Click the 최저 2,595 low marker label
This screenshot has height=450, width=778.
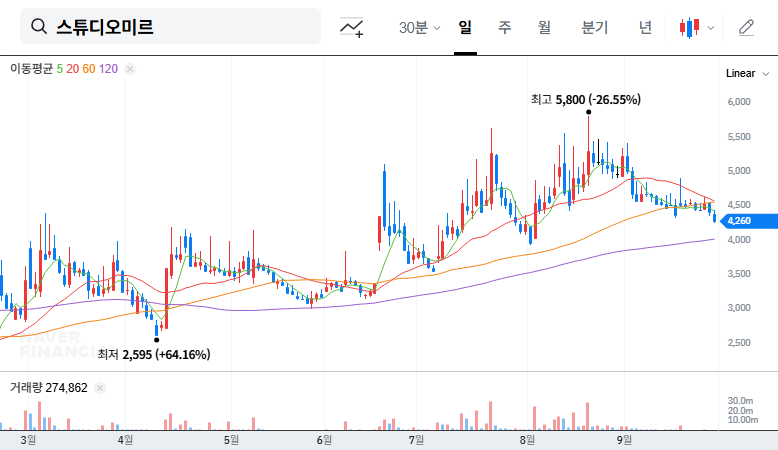coord(154,354)
